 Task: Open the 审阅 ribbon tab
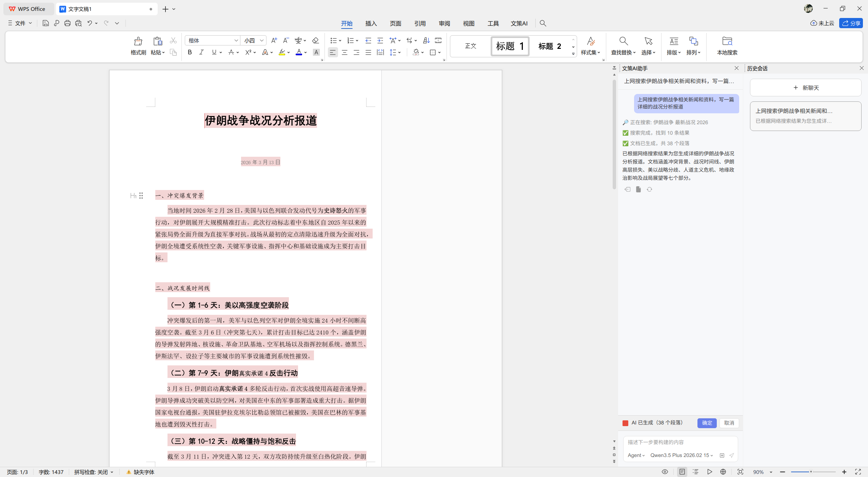(444, 23)
